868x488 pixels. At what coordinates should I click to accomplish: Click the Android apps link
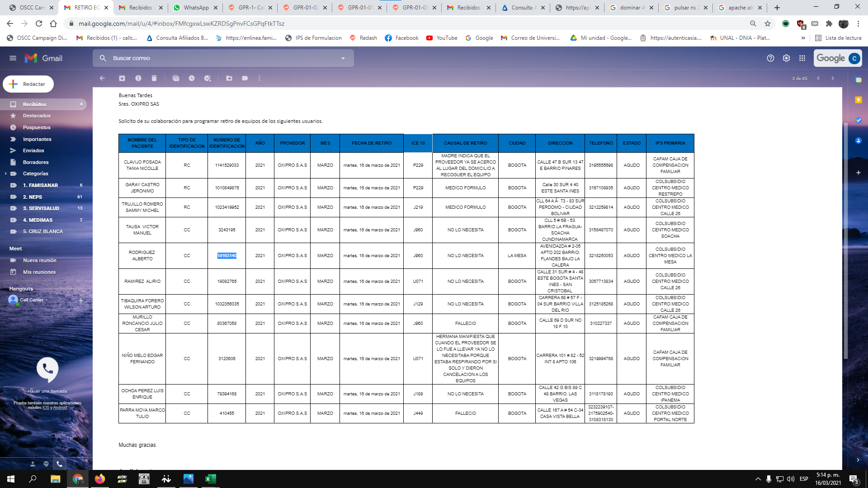pos(60,408)
